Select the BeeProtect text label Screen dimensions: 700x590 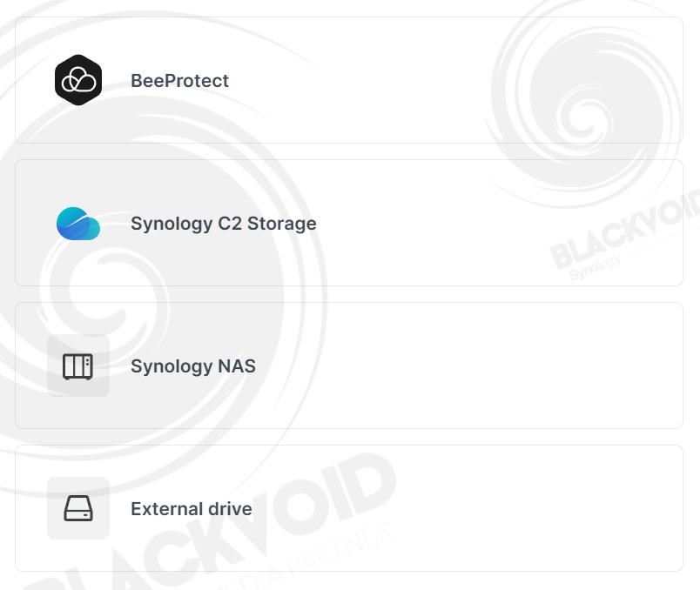click(179, 81)
